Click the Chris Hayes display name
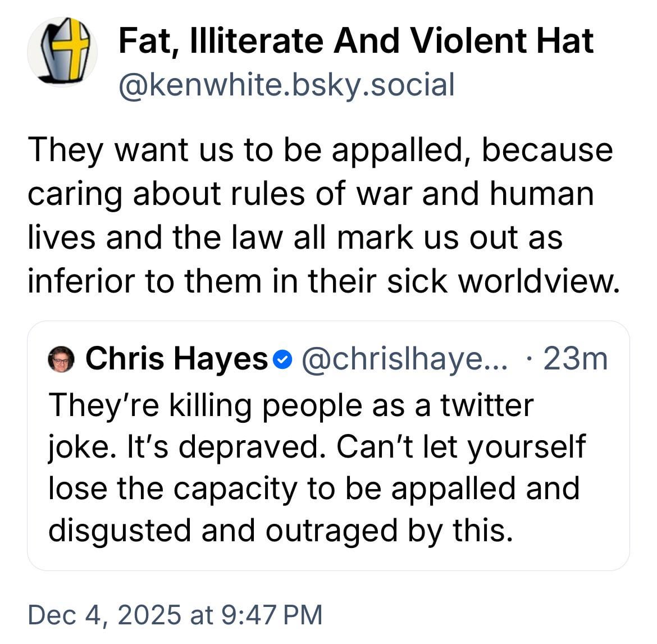Screen dimensions: 657x644 pos(176,358)
